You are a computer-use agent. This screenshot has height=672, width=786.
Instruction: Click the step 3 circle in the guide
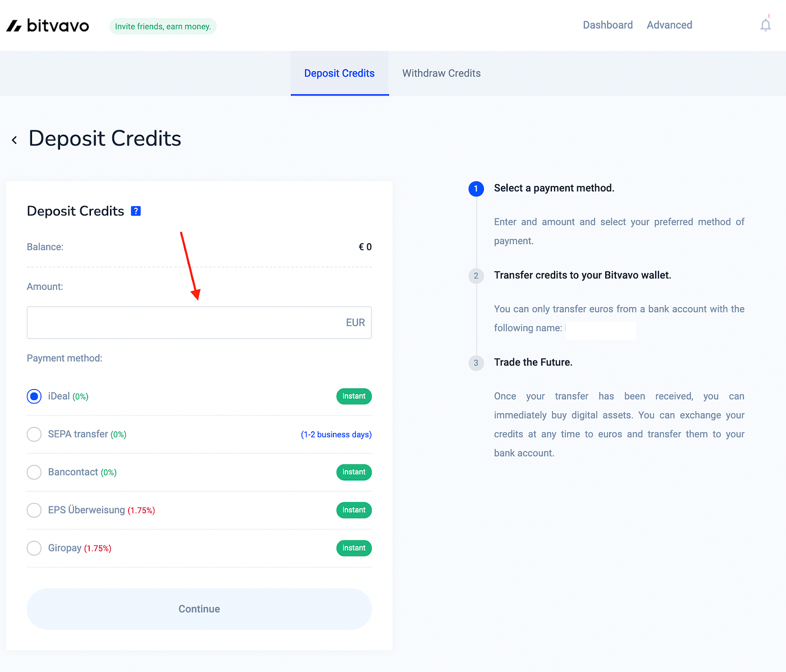[x=476, y=363]
